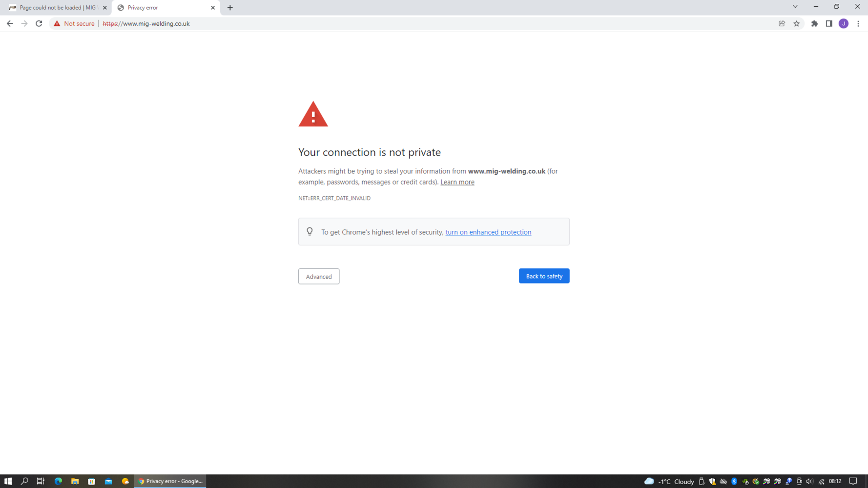Reload the current page
The image size is (868, 488).
(x=39, y=23)
